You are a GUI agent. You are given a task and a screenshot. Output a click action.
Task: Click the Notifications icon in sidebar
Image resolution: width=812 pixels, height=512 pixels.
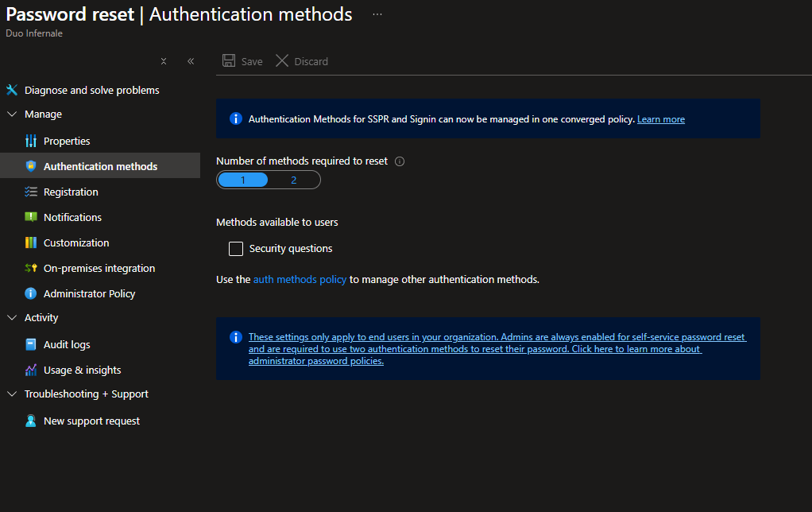(31, 217)
